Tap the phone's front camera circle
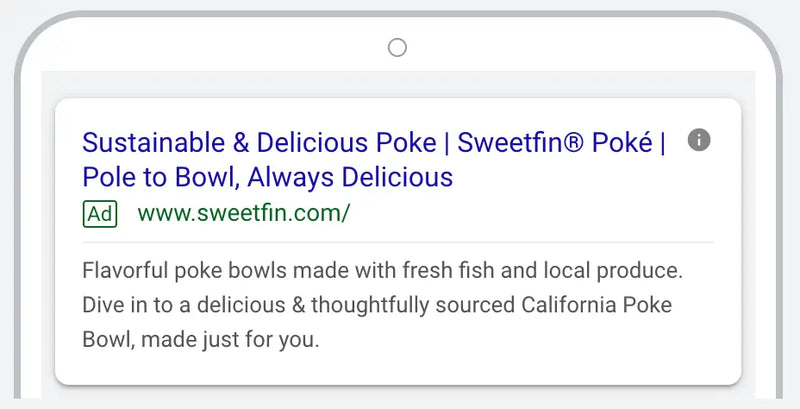Viewport: 800px width, 409px height. pyautogui.click(x=397, y=47)
